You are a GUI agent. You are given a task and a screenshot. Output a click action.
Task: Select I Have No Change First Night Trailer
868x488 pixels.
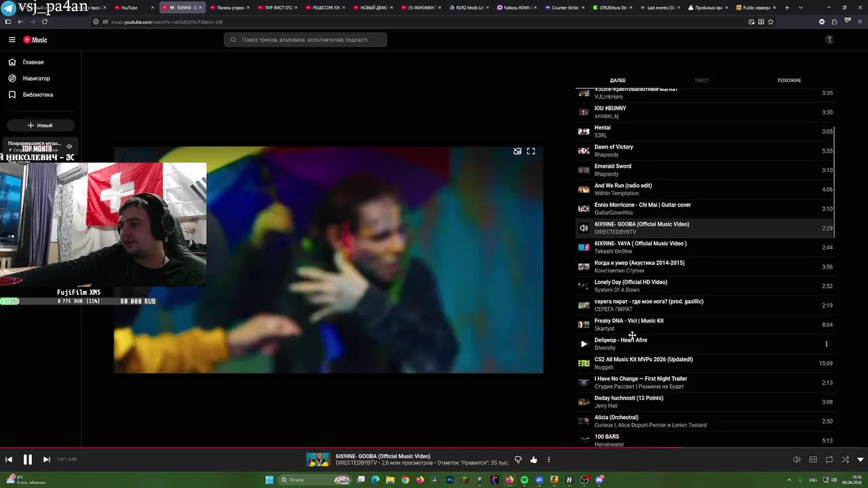[705, 383]
